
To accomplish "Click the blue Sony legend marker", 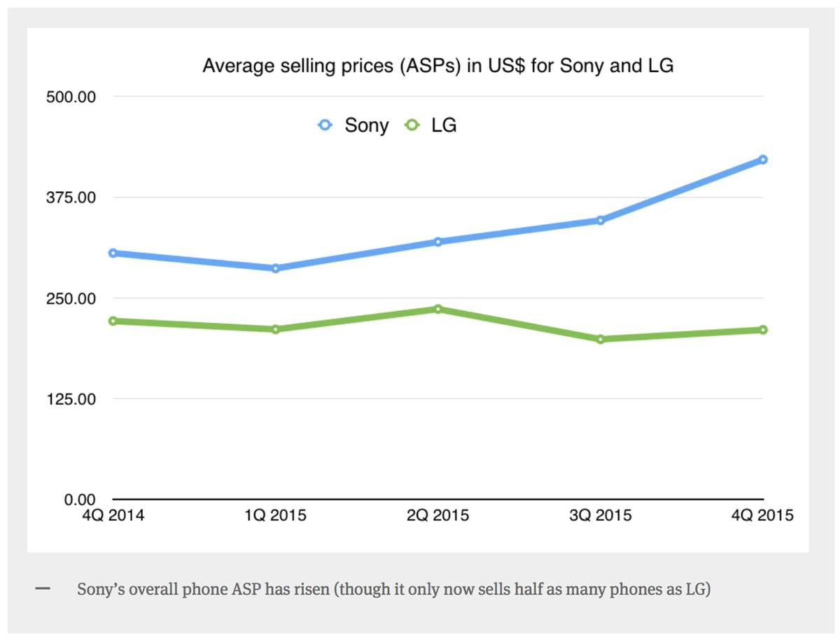I will [325, 125].
